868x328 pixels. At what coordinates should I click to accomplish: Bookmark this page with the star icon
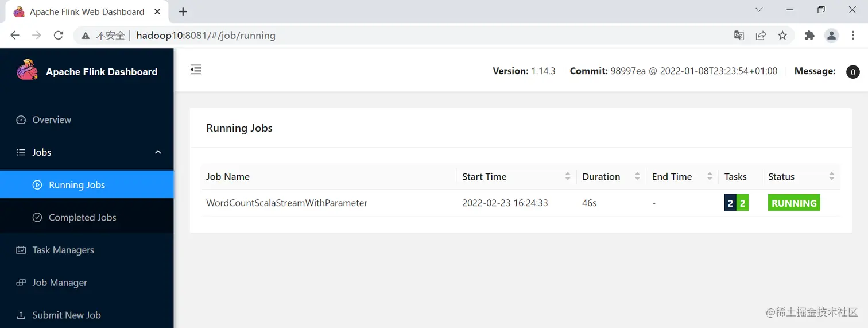782,36
